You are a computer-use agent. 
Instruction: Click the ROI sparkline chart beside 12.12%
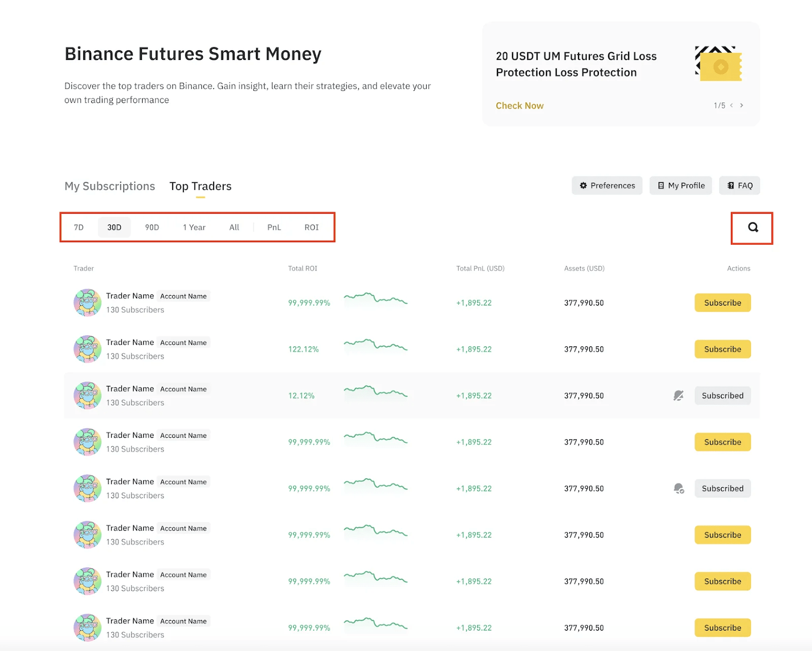coord(376,393)
